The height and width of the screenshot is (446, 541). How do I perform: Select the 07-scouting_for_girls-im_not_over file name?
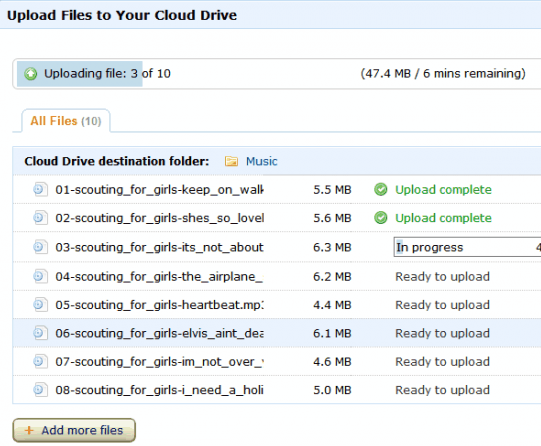(x=159, y=361)
